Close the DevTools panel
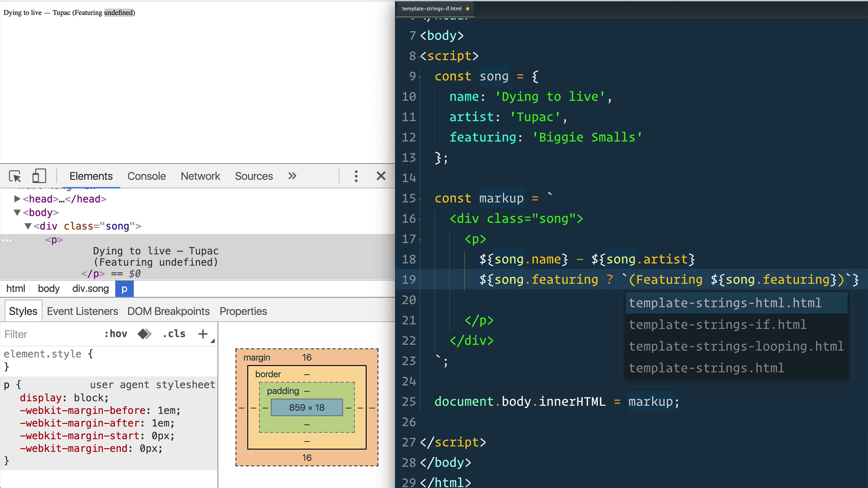 [381, 176]
